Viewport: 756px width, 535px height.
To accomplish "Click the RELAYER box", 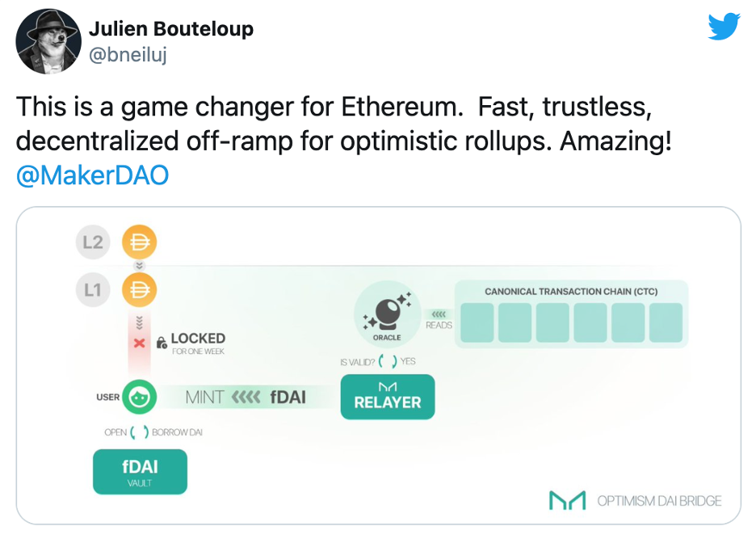I will pyautogui.click(x=388, y=397).
